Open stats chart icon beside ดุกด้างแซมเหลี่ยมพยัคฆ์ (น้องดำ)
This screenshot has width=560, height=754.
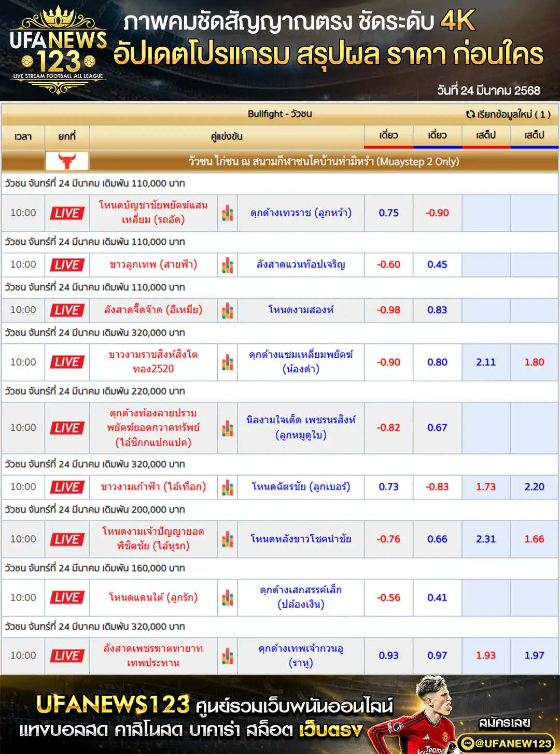(228, 362)
